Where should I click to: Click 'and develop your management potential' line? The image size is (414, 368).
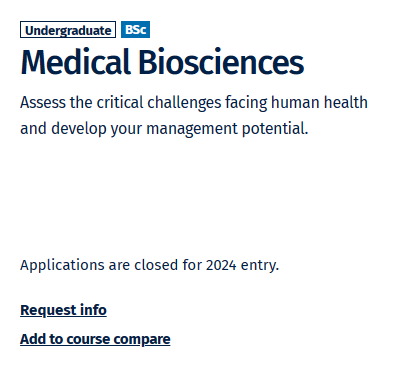click(x=164, y=129)
